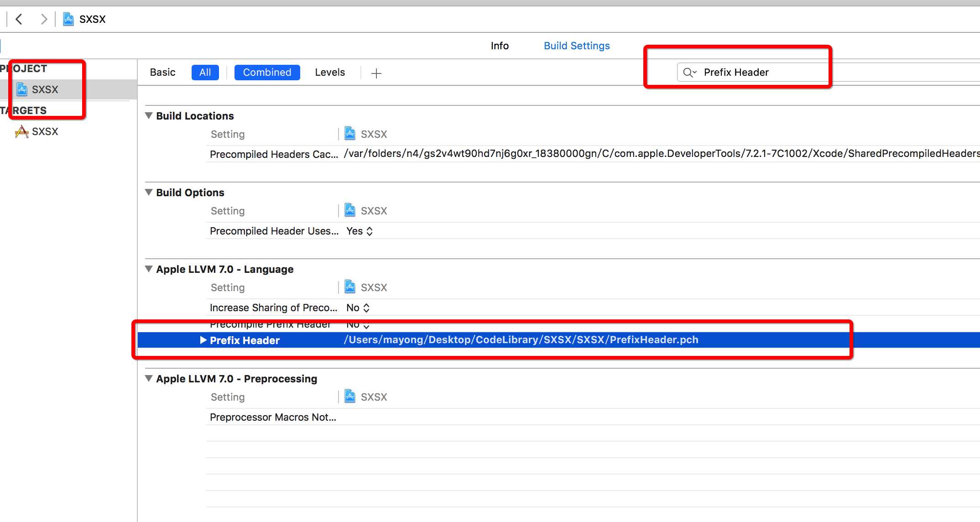Screen dimensions: 980x522
Task: Click the SXSX project file icon in breadcrumb
Action: (68, 19)
